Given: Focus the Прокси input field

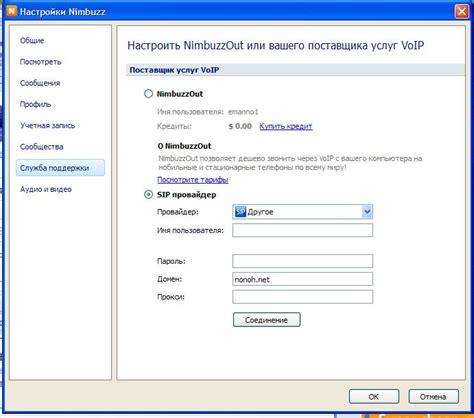Looking at the screenshot, I should (302, 297).
